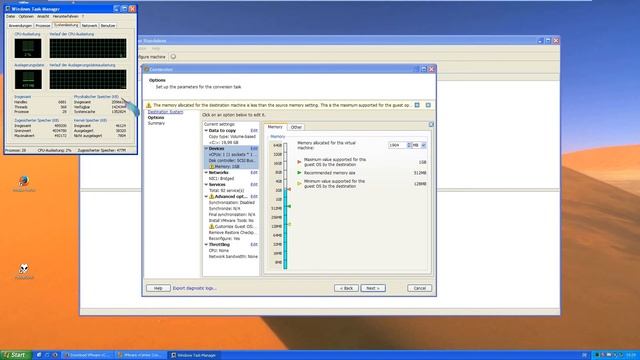Click the 4GB mark on memory scale
Screen dimensions: 640x360
(279, 181)
